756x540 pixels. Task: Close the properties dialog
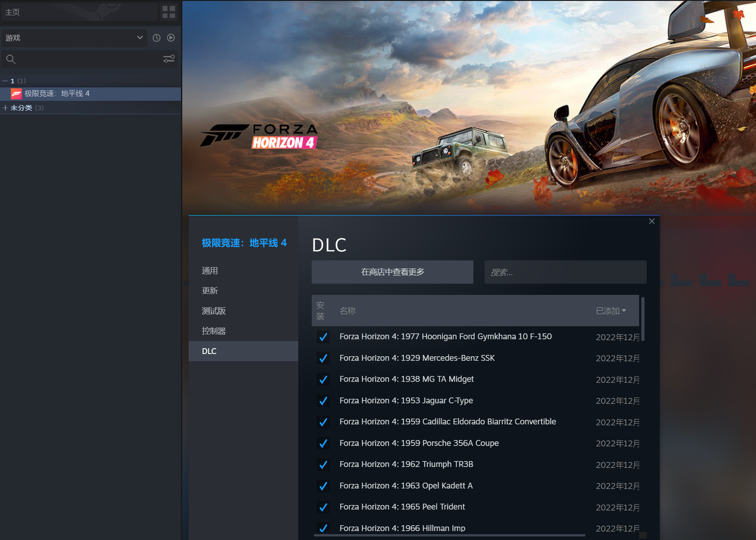point(652,221)
